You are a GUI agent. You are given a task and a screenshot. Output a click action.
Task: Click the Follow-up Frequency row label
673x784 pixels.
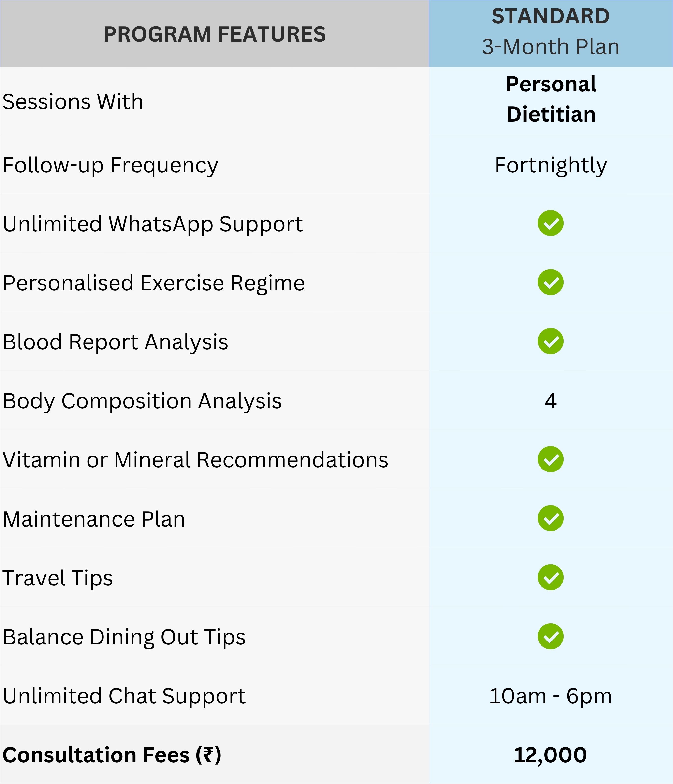[111, 165]
